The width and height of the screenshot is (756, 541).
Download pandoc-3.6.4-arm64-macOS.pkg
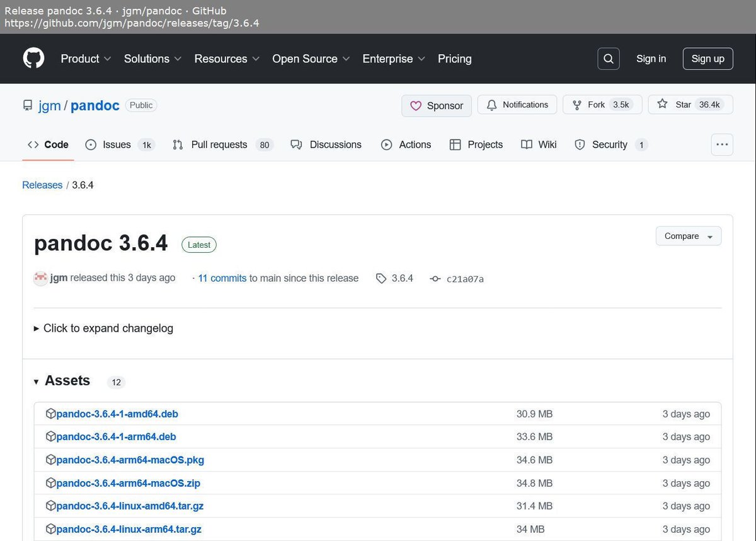click(x=130, y=460)
